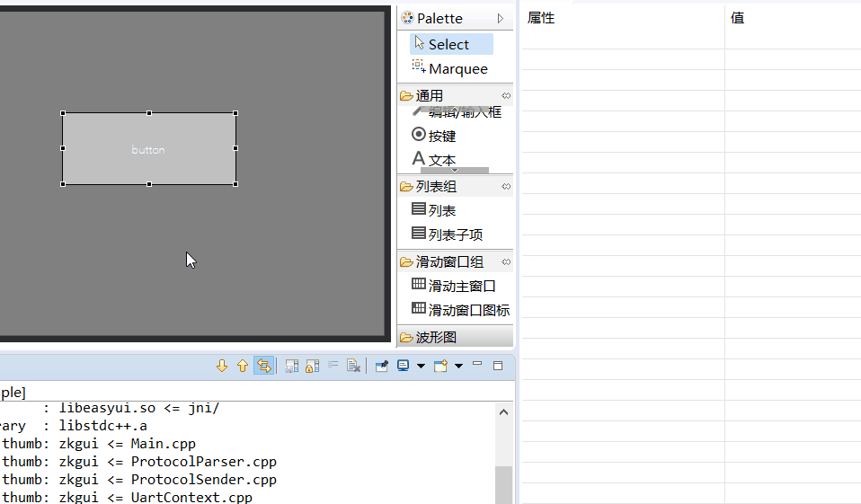Pick the 滑动主窗口 widget
Image resolution: width=861 pixels, height=504 pixels.
454,286
